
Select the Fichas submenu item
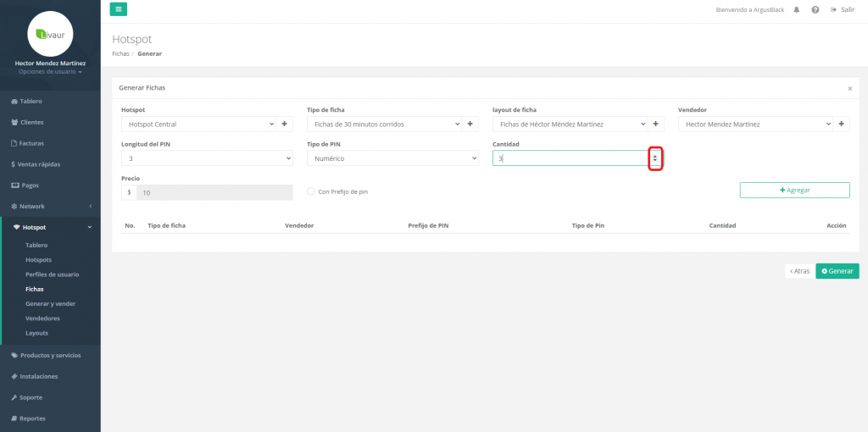pyautogui.click(x=34, y=289)
